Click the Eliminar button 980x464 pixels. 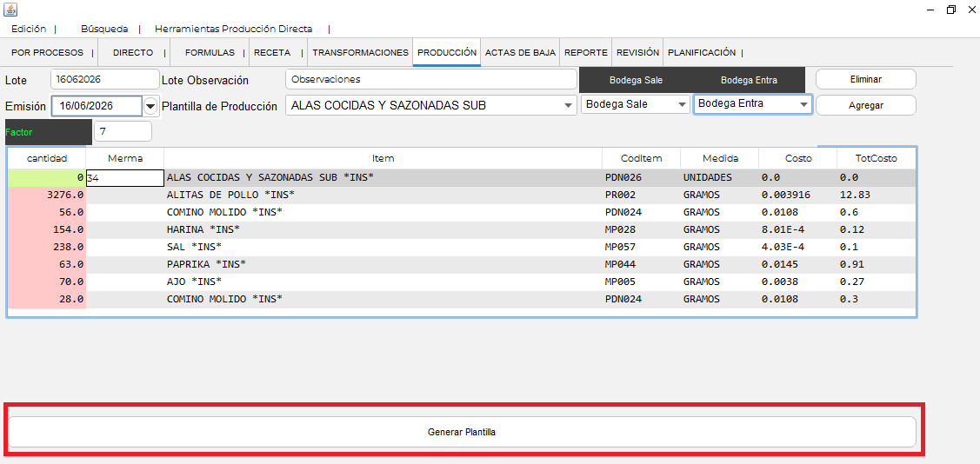[x=865, y=79]
